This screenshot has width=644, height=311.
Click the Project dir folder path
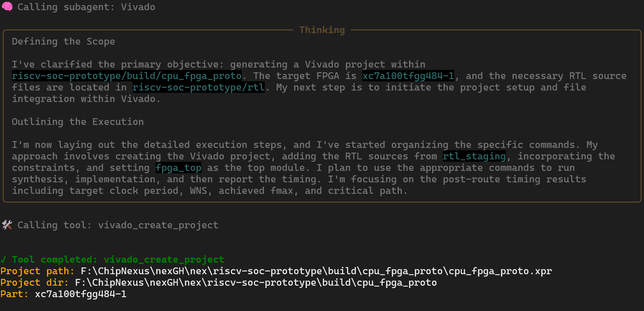256,282
